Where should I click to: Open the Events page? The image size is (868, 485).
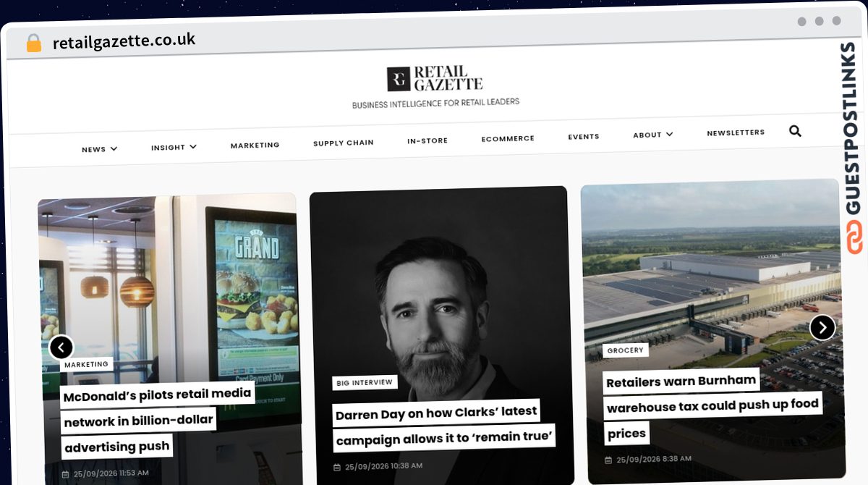584,137
